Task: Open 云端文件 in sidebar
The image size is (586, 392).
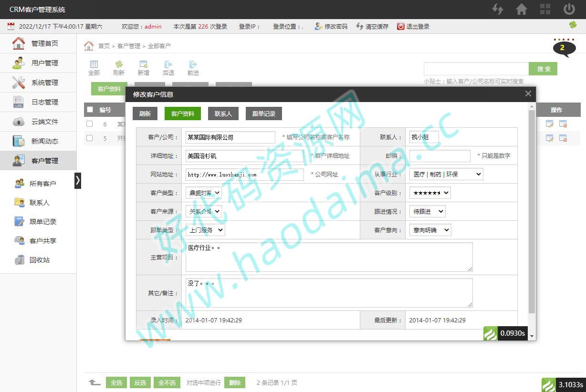Action: [x=38, y=122]
